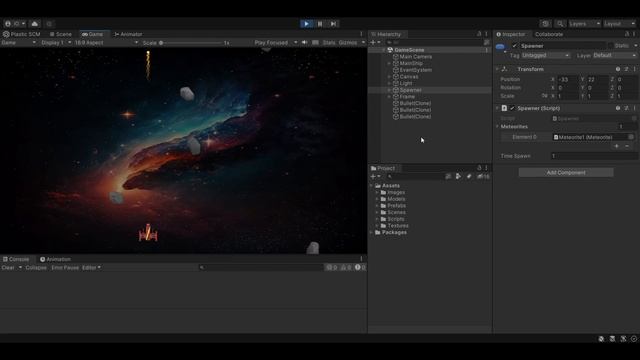This screenshot has height=360, width=640.
Task: Click the Position X input field
Action: coord(567,79)
